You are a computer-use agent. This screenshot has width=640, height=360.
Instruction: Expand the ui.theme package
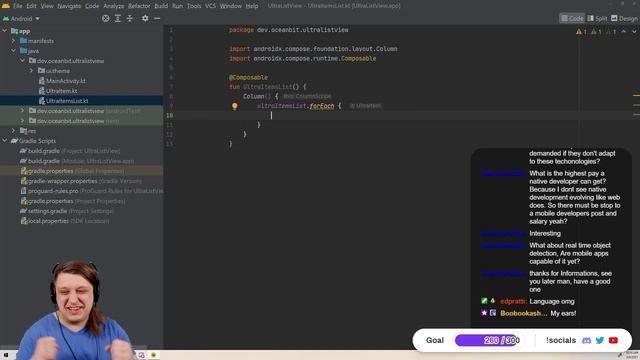pyautogui.click(x=32, y=71)
